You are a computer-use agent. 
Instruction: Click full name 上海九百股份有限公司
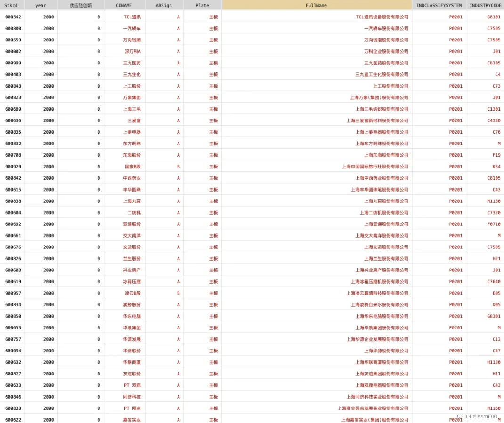click(386, 201)
